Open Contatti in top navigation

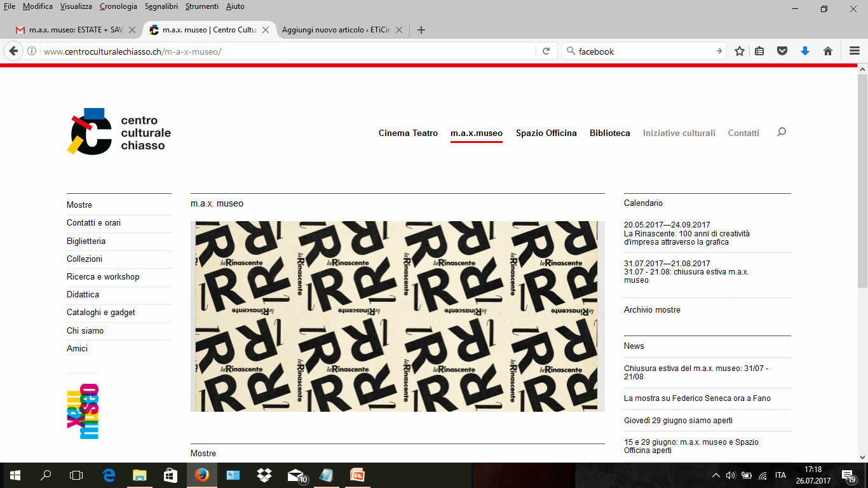[743, 133]
